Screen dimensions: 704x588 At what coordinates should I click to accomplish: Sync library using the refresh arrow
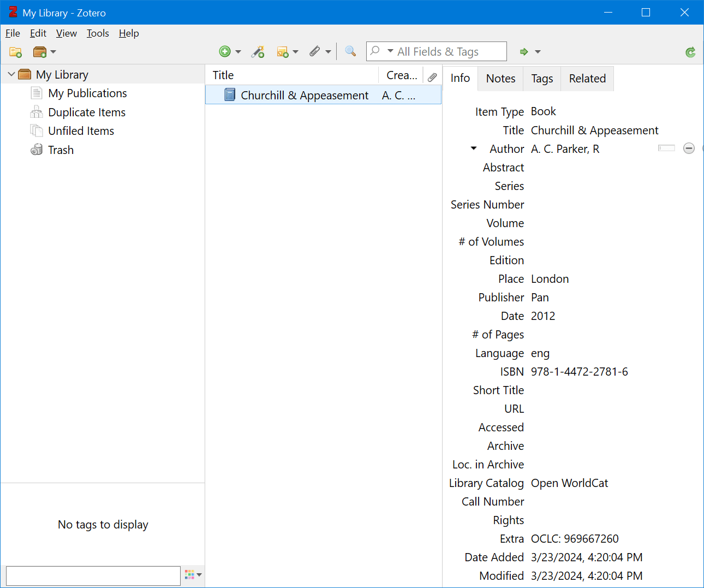tap(690, 51)
